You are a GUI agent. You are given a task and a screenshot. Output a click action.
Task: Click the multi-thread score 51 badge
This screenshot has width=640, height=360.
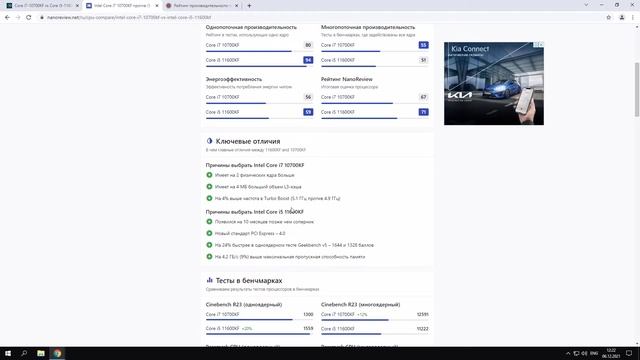tap(423, 60)
